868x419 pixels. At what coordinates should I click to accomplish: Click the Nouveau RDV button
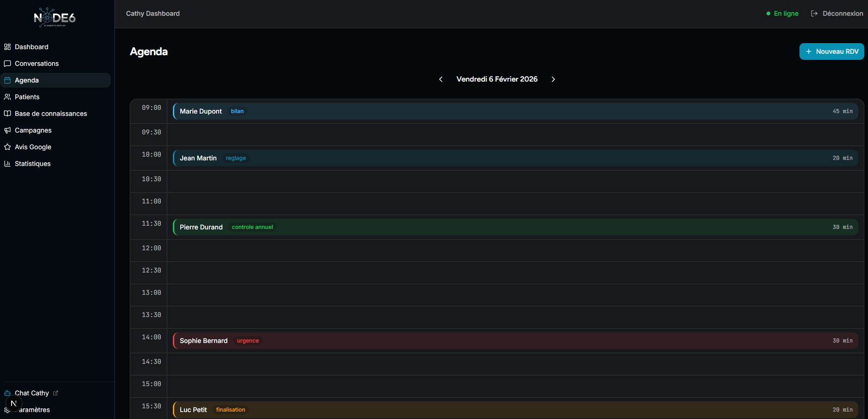tap(831, 51)
